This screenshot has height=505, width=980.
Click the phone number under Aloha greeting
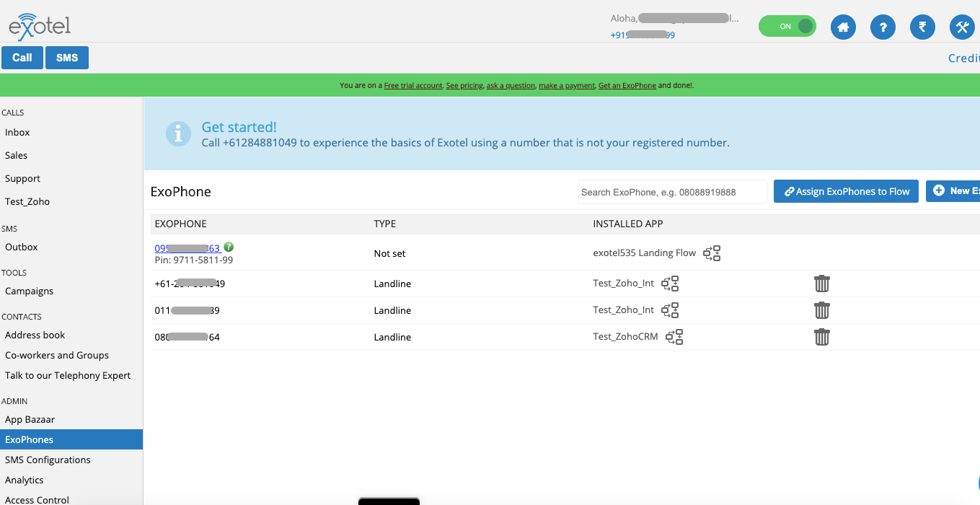(x=643, y=35)
